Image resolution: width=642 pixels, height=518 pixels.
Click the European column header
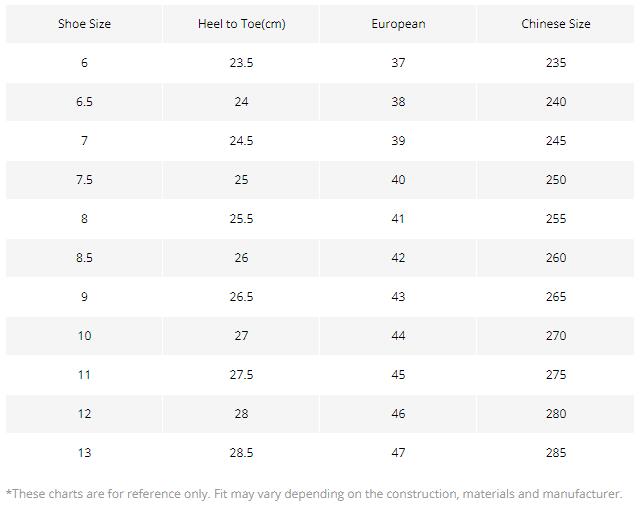pyautogui.click(x=398, y=24)
